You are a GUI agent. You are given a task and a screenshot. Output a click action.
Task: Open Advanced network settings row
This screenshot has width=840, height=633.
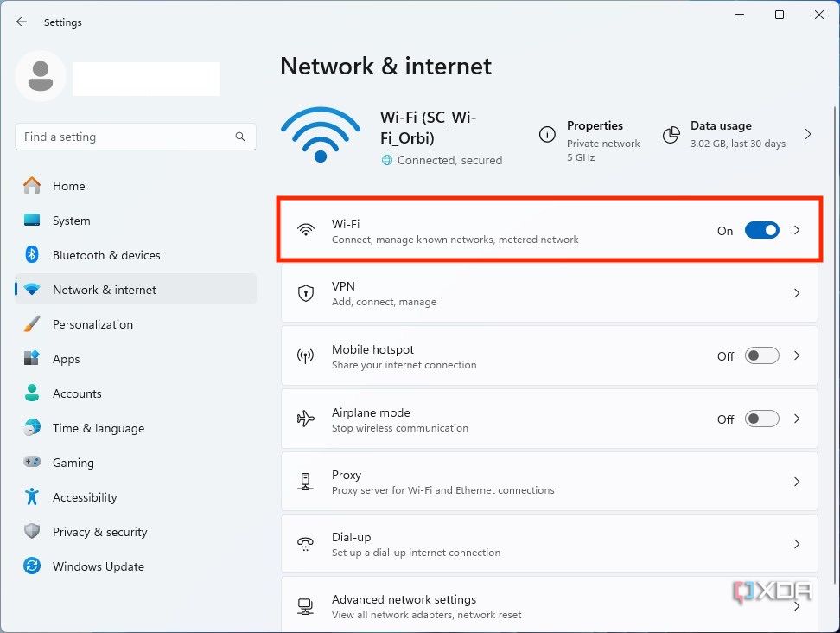[549, 605]
